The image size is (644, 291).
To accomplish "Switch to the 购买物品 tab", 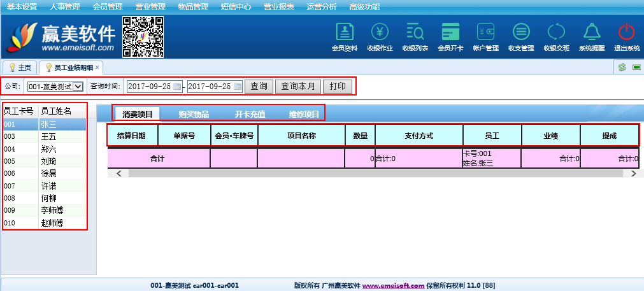I will tap(194, 115).
